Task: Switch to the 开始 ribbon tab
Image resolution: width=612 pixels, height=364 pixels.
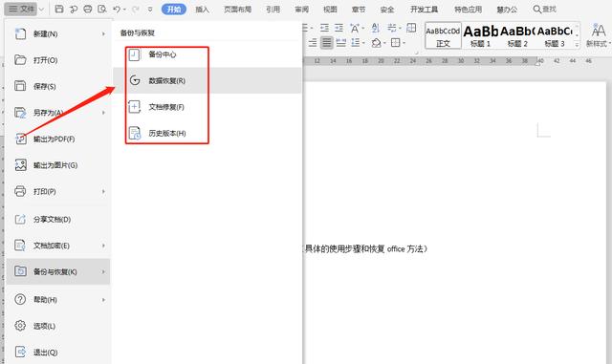Action: (174, 9)
